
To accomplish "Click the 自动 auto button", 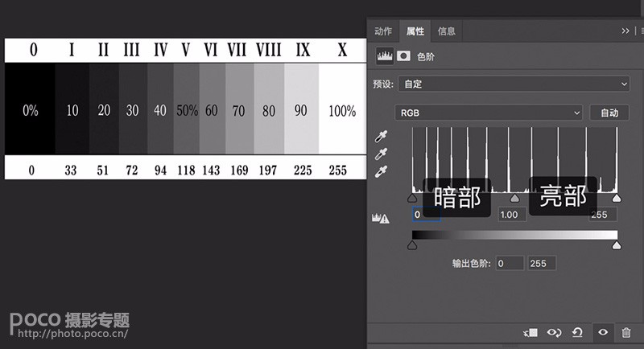I will pyautogui.click(x=609, y=113).
